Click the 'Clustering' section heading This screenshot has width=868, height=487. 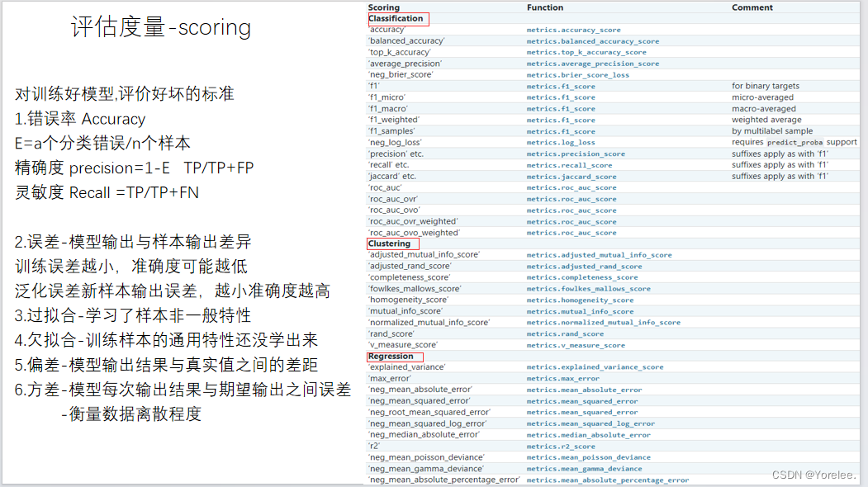pos(390,243)
